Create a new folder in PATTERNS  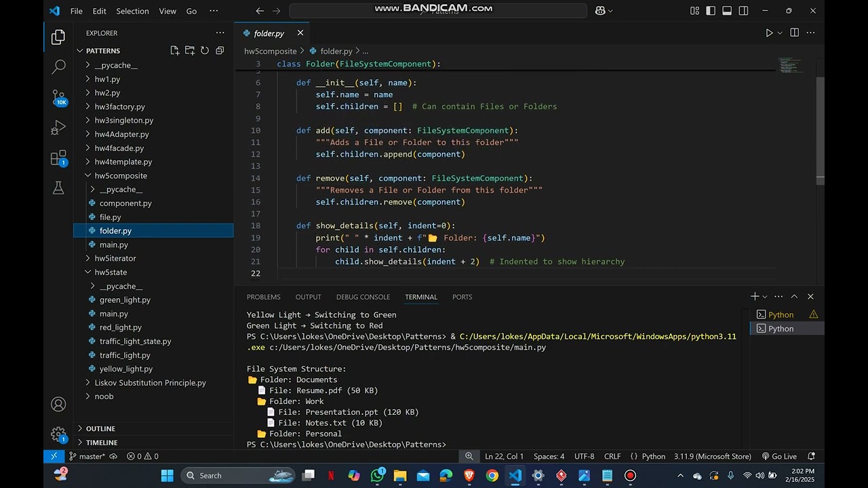(190, 51)
